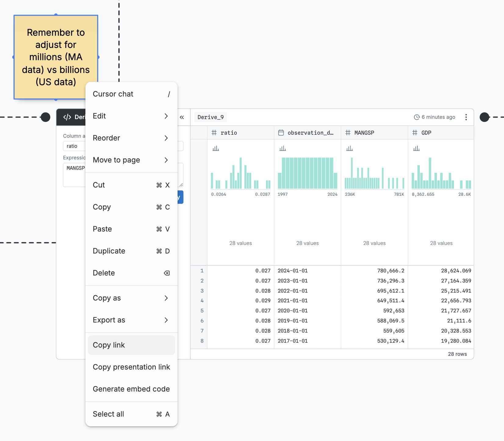504x441 pixels.
Task: Expand the Edit submenu
Action: tap(131, 116)
